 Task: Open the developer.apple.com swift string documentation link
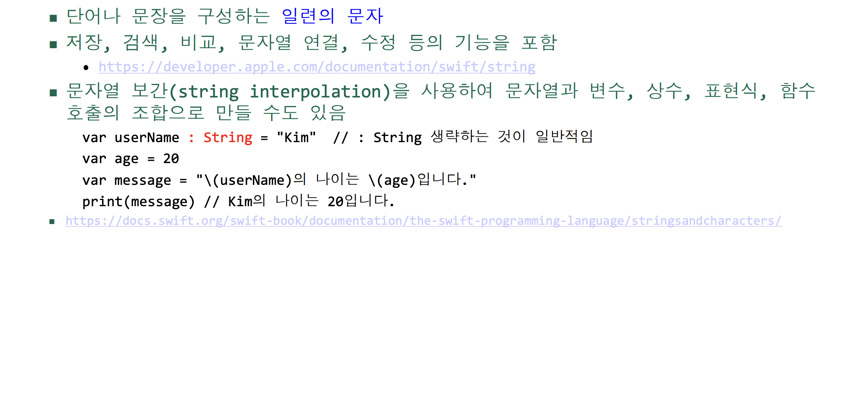317,67
